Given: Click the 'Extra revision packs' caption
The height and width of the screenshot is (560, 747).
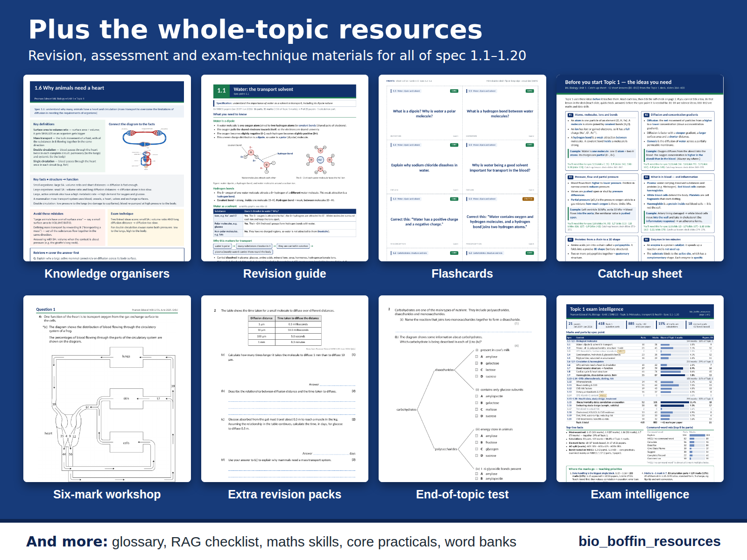Looking at the screenshot, I should pyautogui.click(x=285, y=495).
